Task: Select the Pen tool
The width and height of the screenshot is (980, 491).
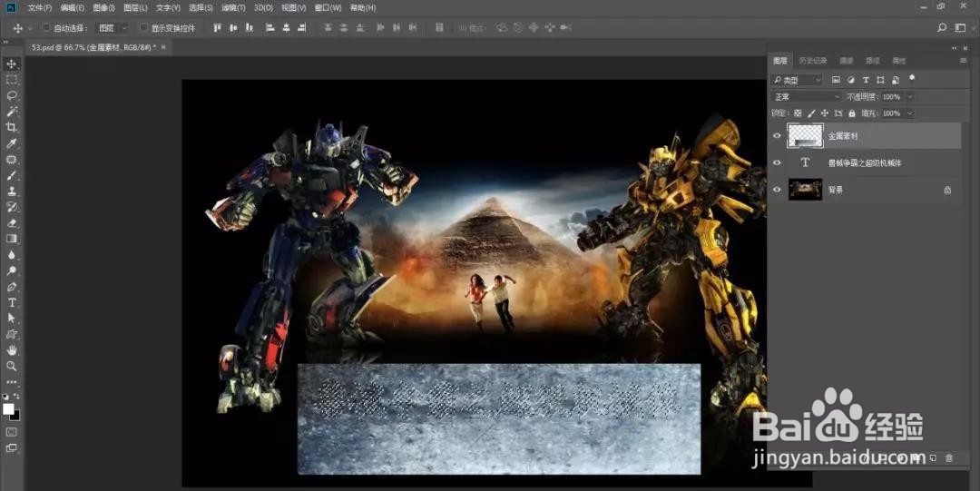Action: [11, 287]
